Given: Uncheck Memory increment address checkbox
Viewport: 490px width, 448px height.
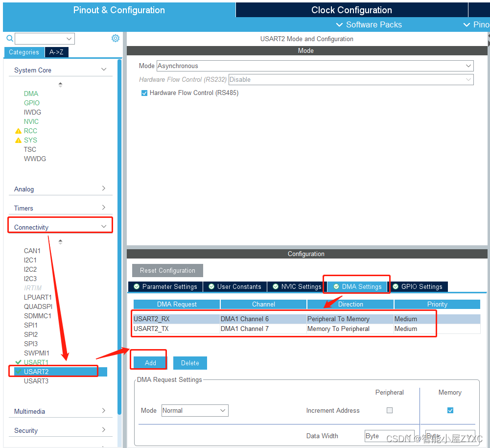Looking at the screenshot, I should point(450,410).
